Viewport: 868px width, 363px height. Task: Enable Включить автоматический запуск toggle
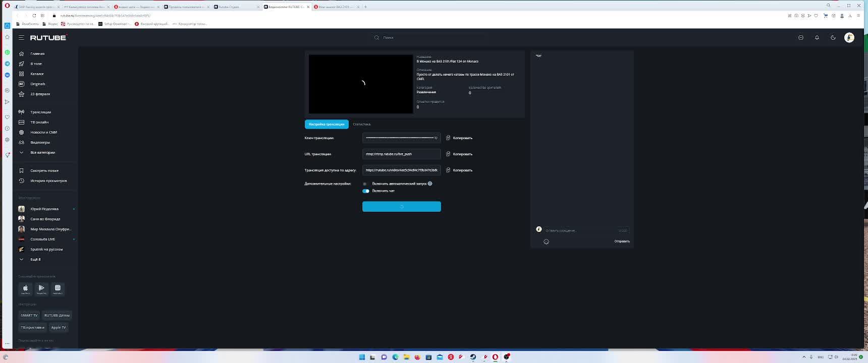pyautogui.click(x=365, y=184)
